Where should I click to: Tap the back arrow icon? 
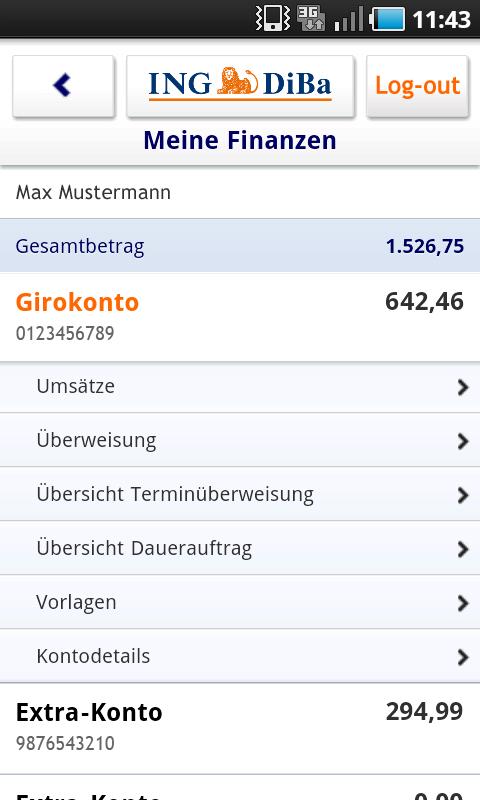(x=63, y=86)
